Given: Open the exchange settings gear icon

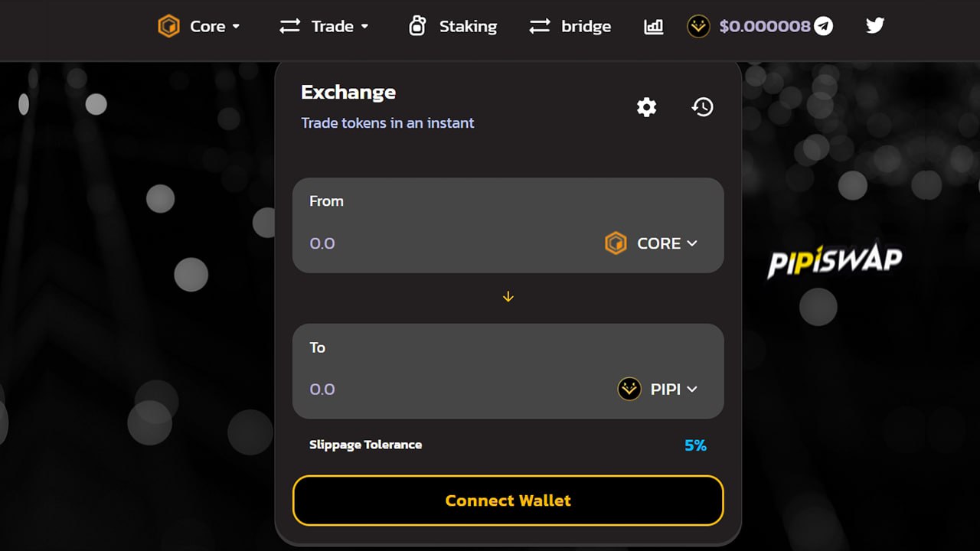Looking at the screenshot, I should (x=647, y=107).
